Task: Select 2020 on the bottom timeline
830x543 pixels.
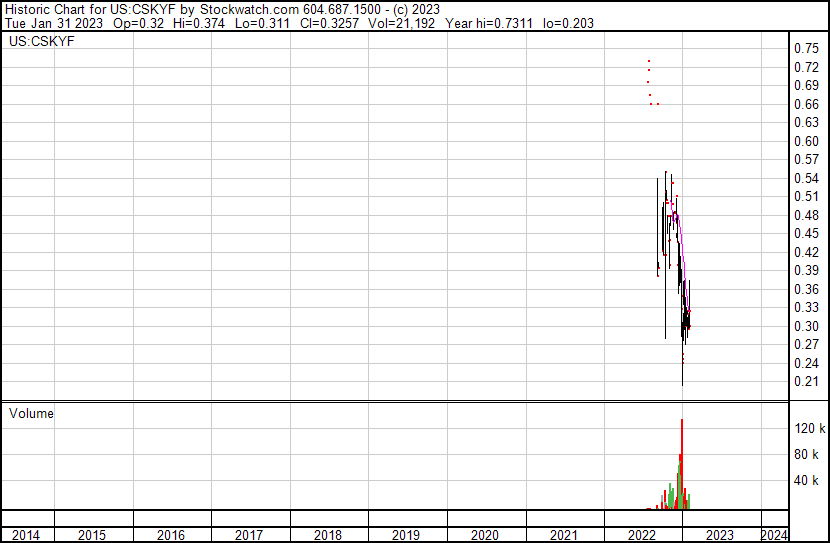Action: point(484,535)
